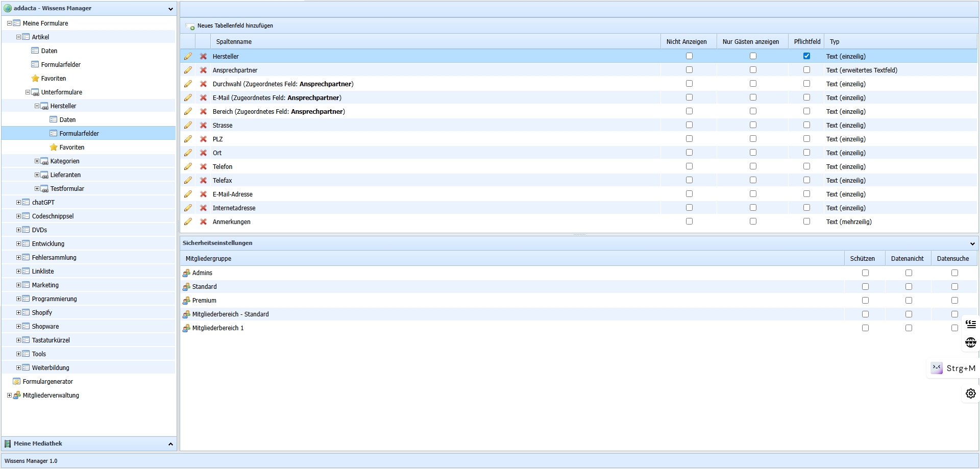The image size is (980, 469).
Task: Open Formulargenerator in the sidebar
Action: pyautogui.click(x=47, y=381)
